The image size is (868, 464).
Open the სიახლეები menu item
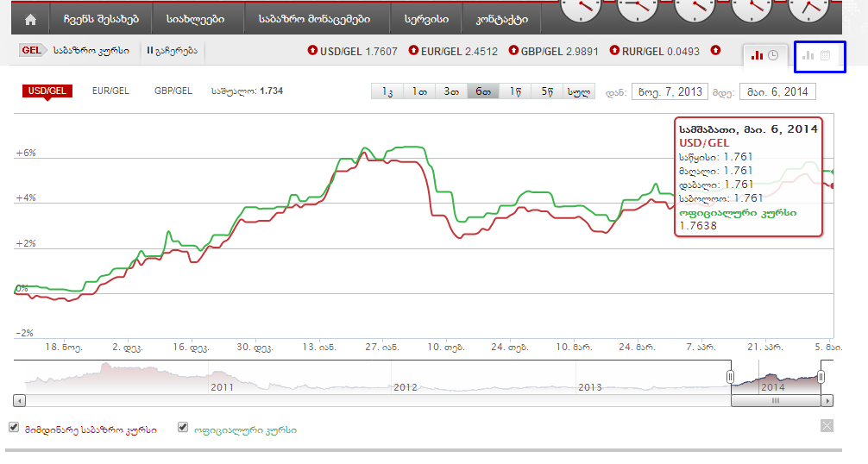click(195, 19)
